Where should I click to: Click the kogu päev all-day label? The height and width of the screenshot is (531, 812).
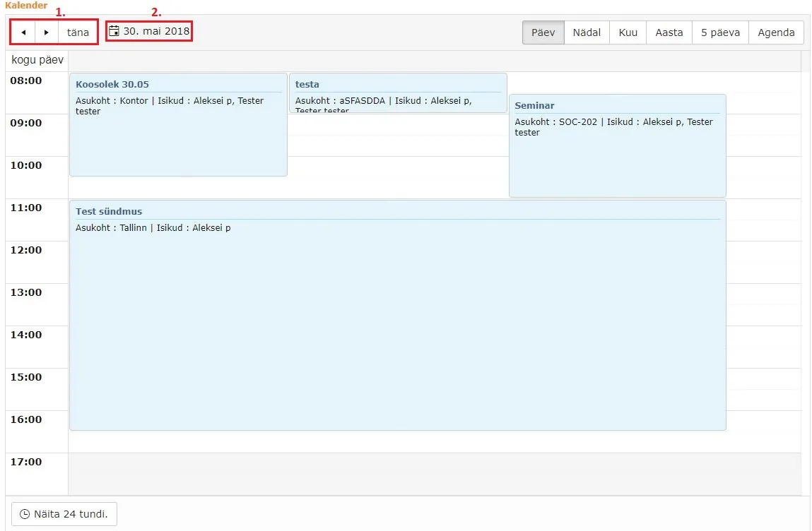click(x=37, y=60)
